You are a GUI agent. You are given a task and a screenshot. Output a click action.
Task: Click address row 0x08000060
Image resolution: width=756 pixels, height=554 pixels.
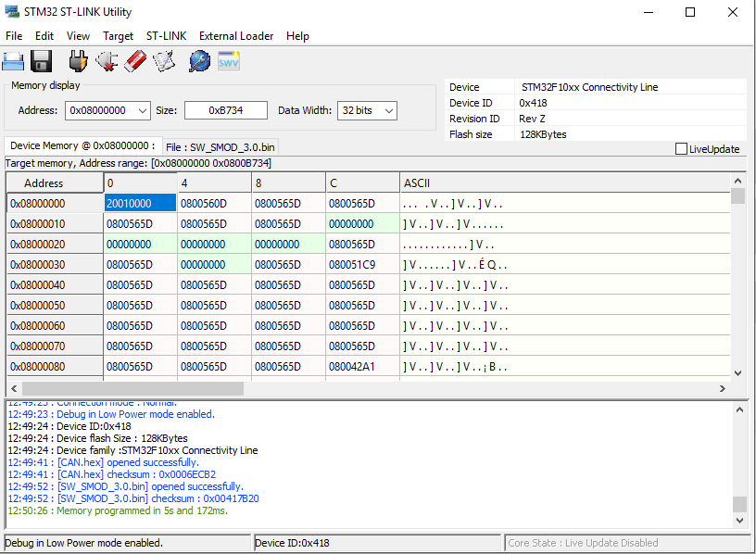pos(55,326)
